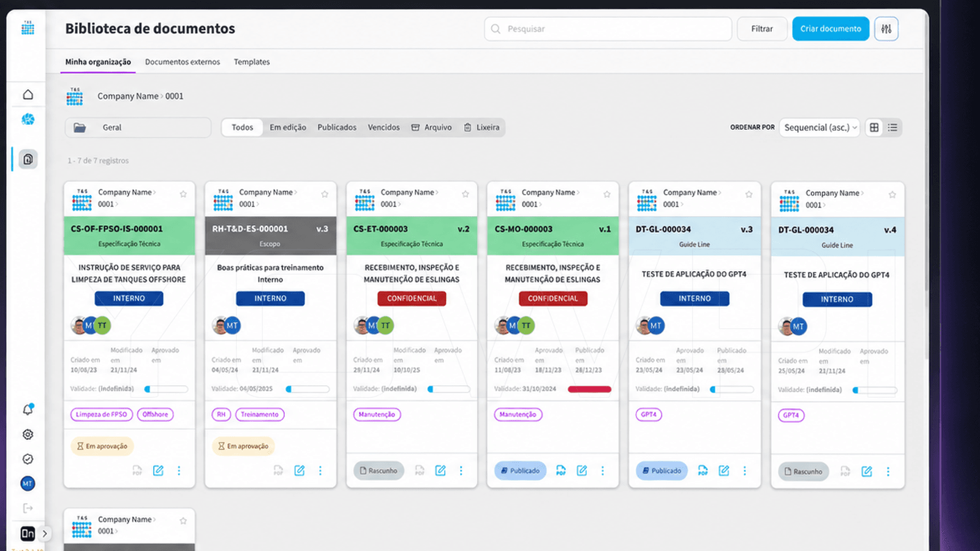Open the home icon in sidebar
Screen dimensions: 980x551
[x=28, y=94]
